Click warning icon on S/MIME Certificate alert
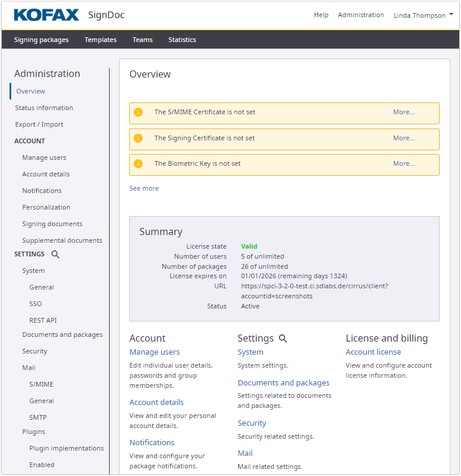This screenshot has height=476, width=461. [x=138, y=112]
